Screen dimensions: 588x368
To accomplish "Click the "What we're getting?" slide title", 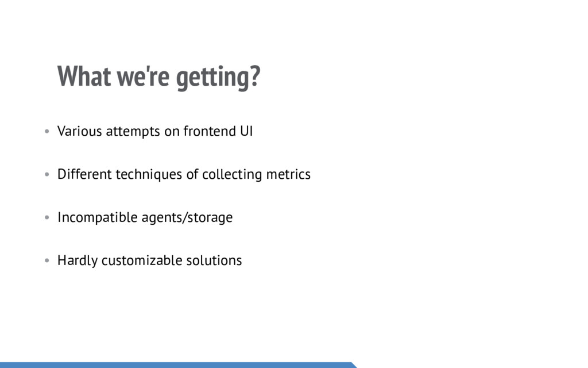I will coord(158,76).
